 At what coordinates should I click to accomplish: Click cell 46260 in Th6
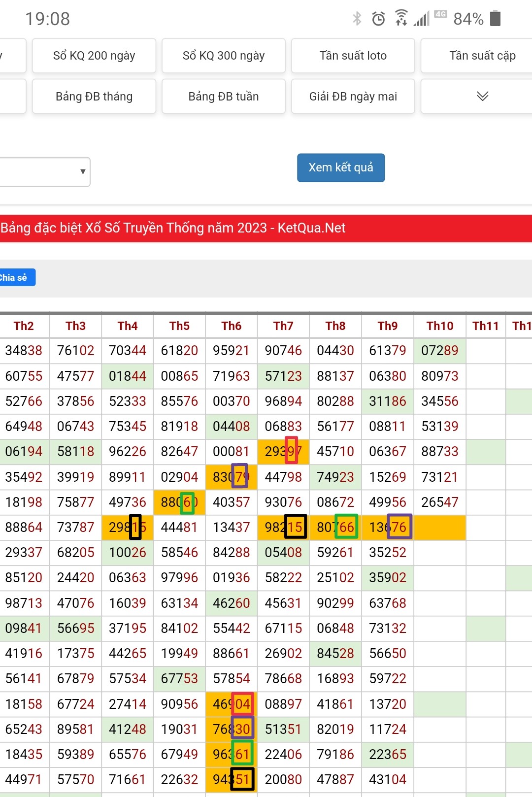(232, 603)
